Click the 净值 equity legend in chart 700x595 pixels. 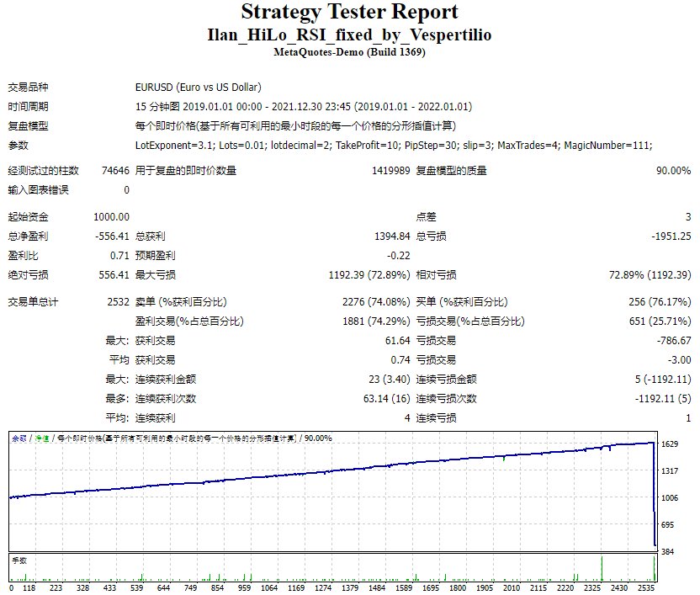point(42,438)
